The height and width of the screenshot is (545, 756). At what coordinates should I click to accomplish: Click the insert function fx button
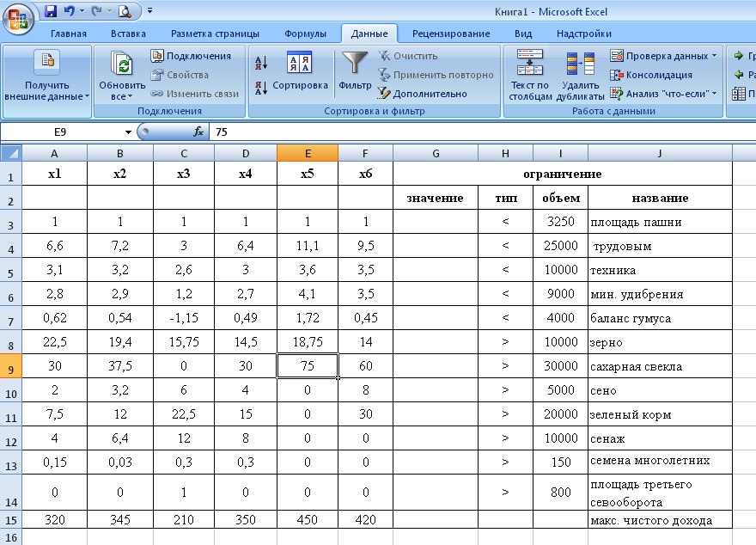coord(198,132)
